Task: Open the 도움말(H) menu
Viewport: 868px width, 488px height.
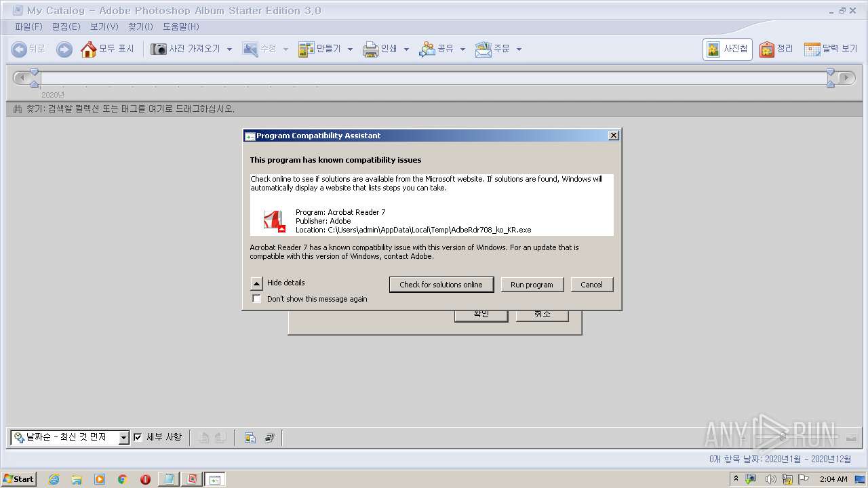Action: (x=181, y=26)
